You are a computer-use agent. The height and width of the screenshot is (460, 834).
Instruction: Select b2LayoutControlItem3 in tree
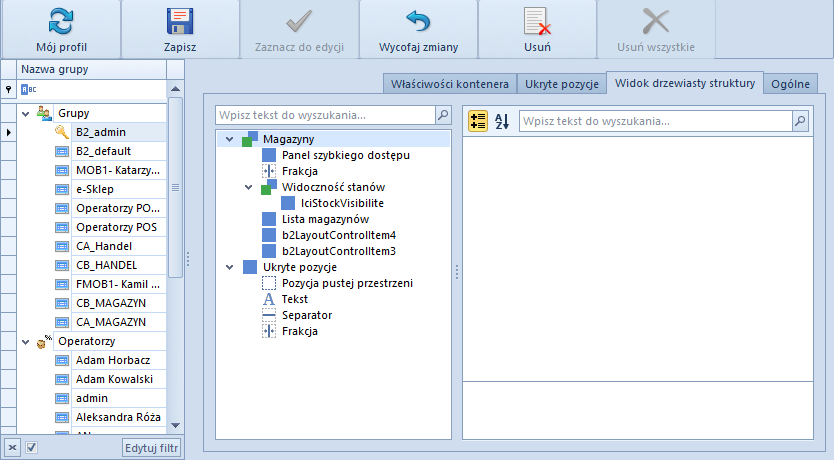(339, 251)
